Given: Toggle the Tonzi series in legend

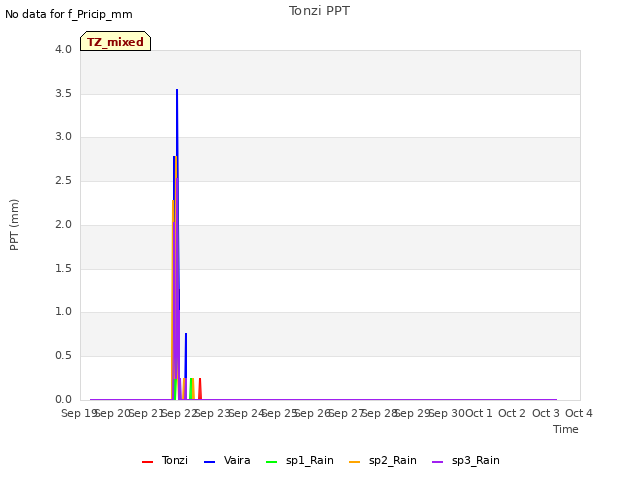Looking at the screenshot, I should pyautogui.click(x=165, y=460).
